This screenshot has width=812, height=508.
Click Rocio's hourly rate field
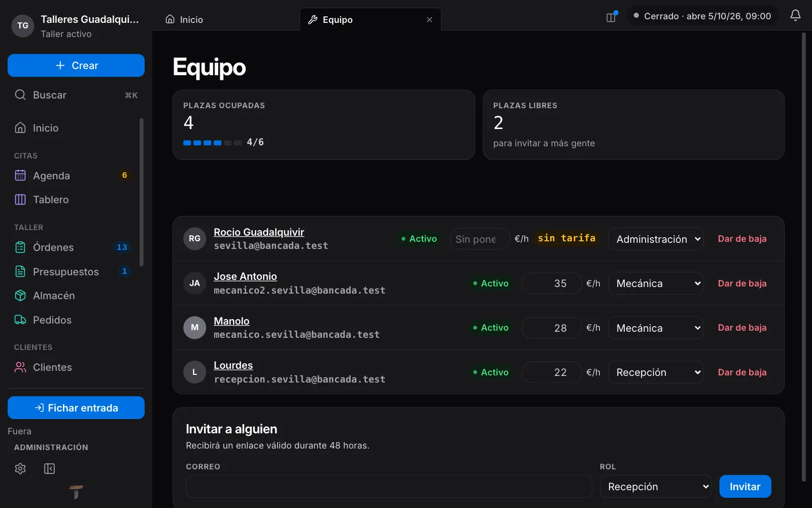[x=480, y=239]
